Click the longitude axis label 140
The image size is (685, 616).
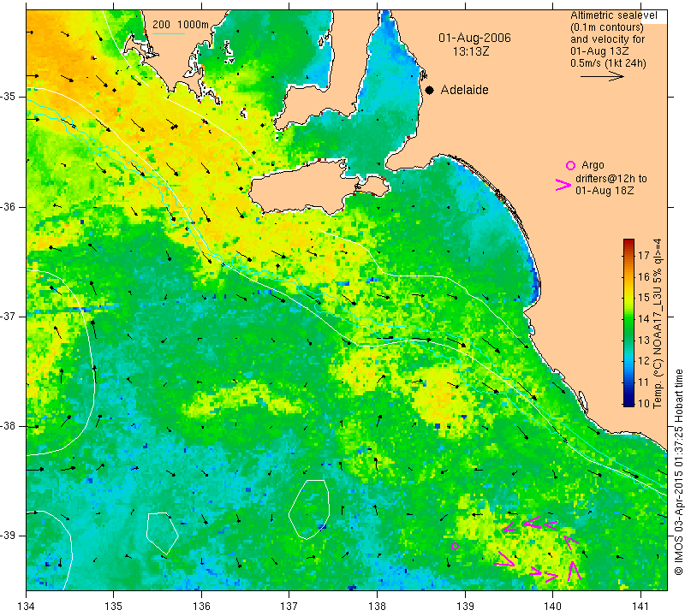pos(552,606)
